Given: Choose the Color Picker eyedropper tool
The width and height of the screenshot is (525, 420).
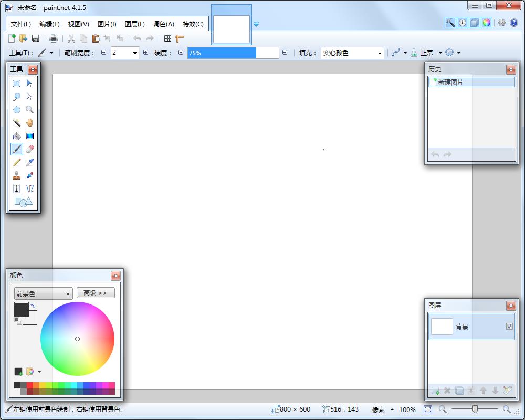Looking at the screenshot, I should (x=30, y=162).
